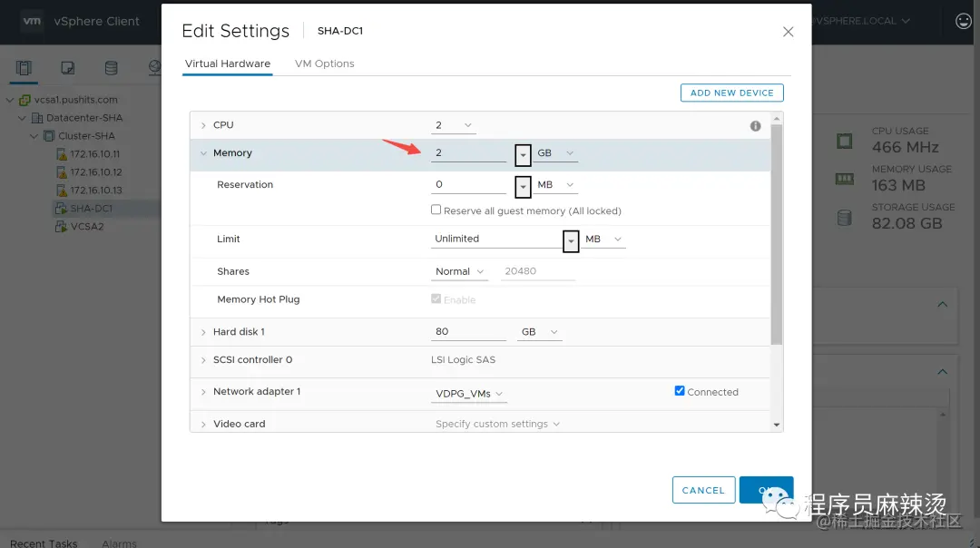Image resolution: width=980 pixels, height=548 pixels.
Task: Open the Reservation value dropdown arrow
Action: (524, 186)
